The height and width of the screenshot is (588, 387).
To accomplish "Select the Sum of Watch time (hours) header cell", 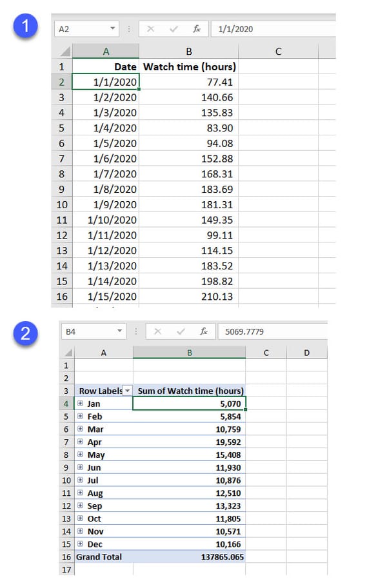I will (189, 391).
